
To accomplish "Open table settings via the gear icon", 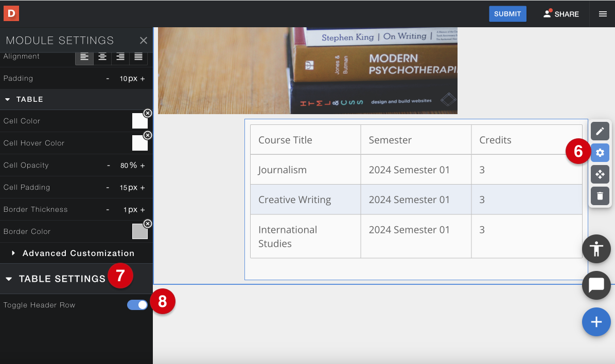I will point(600,153).
